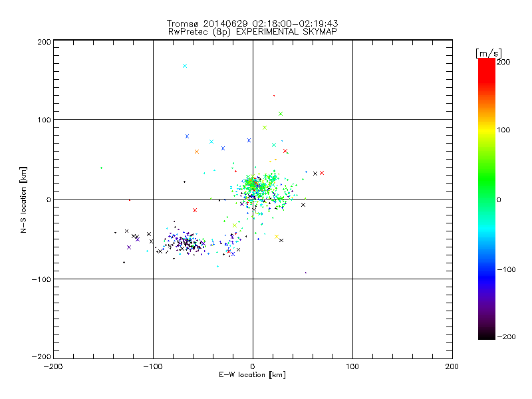Click the plot title 'Tromsø 20140629 02:18:00-02:19:43'
The height and width of the screenshot is (399, 532).
[x=252, y=23]
